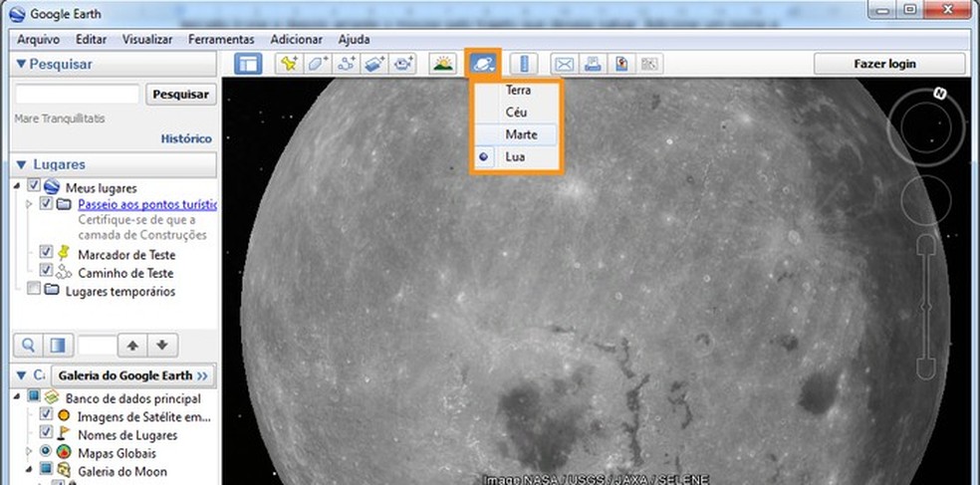
Task: Open the Galeria do Google Earth button
Action: pos(133,375)
